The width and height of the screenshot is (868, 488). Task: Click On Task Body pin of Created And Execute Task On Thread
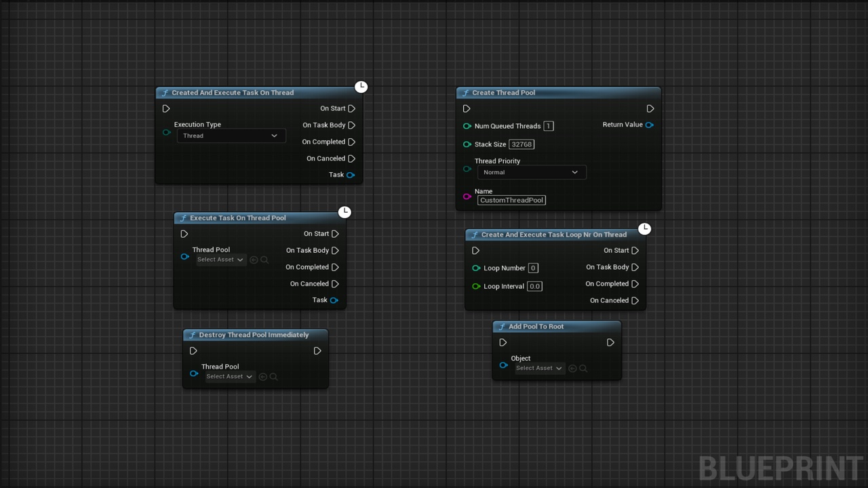pos(351,125)
